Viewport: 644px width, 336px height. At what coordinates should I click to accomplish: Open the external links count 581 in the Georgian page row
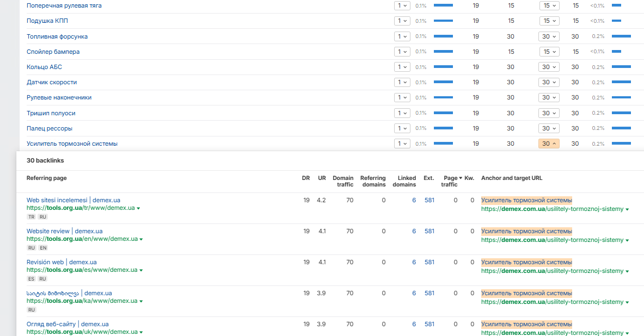(429, 294)
